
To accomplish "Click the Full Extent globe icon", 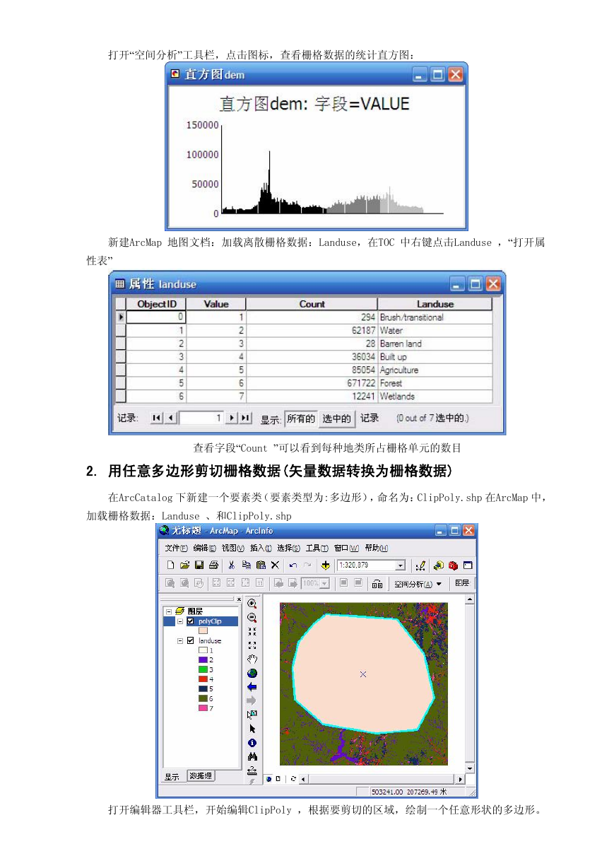I will coord(252,673).
